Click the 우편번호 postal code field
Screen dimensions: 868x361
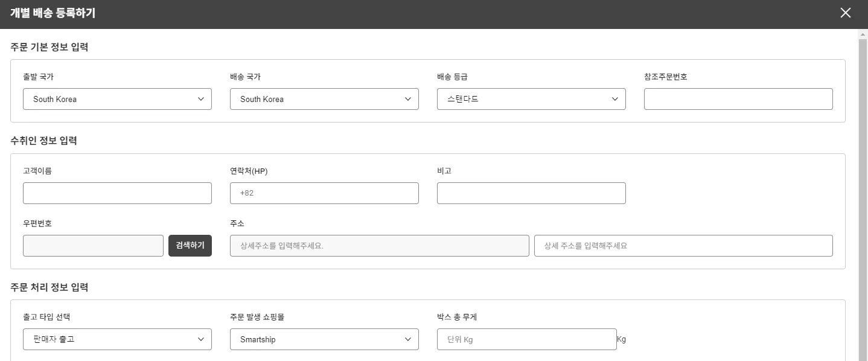click(x=93, y=246)
